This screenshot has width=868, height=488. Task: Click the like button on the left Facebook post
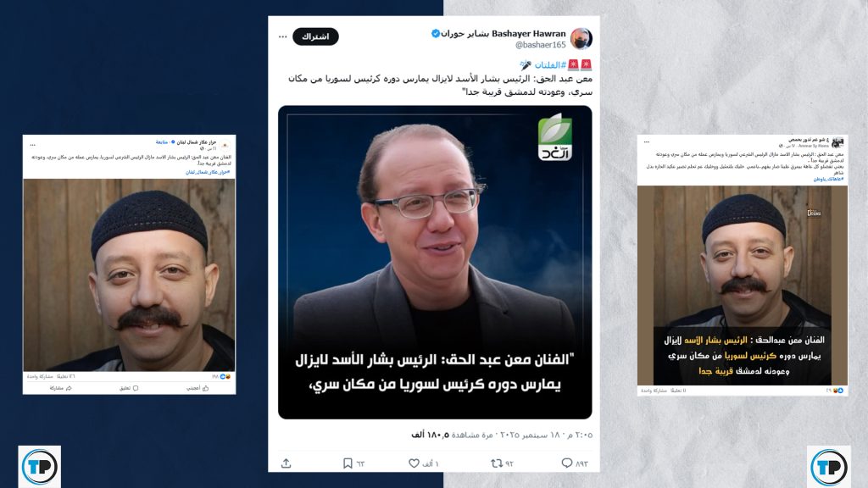coord(198,388)
